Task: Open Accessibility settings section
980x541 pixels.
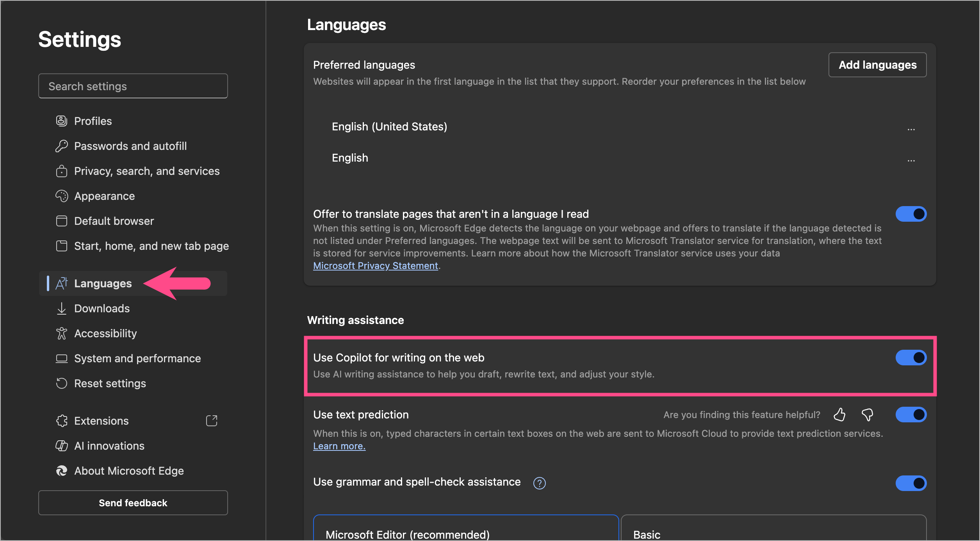Action: [x=105, y=333]
